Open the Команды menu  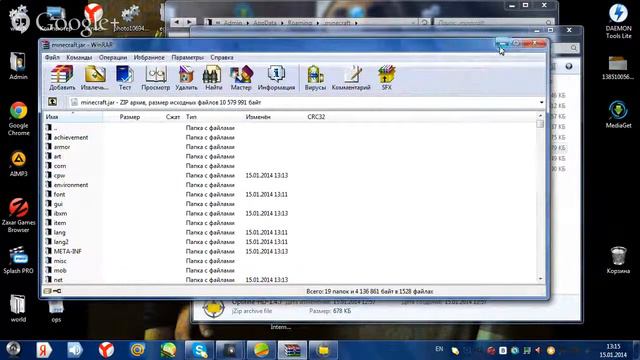tap(79, 58)
